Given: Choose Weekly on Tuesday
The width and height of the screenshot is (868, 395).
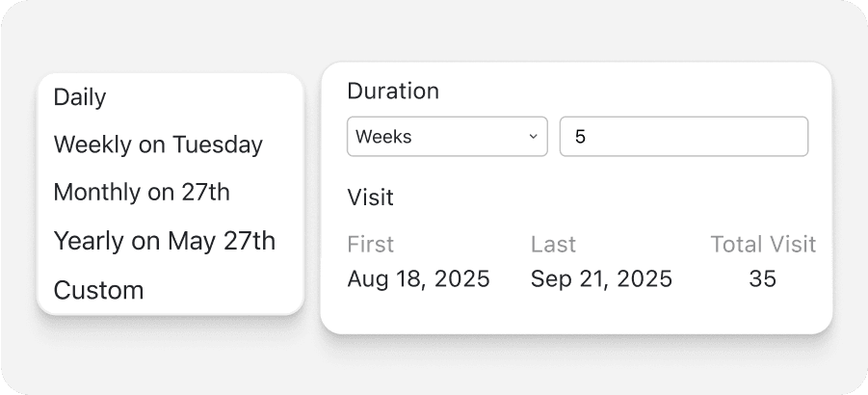Looking at the screenshot, I should [x=158, y=145].
